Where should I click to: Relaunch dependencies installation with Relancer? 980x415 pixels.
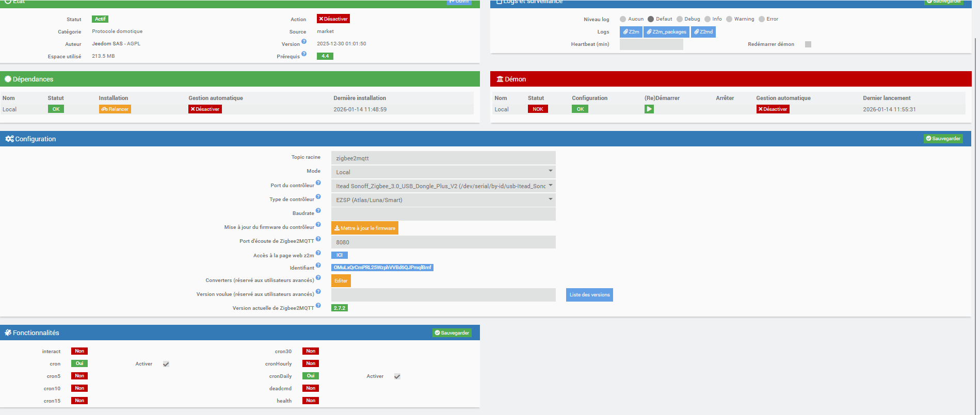coord(115,109)
